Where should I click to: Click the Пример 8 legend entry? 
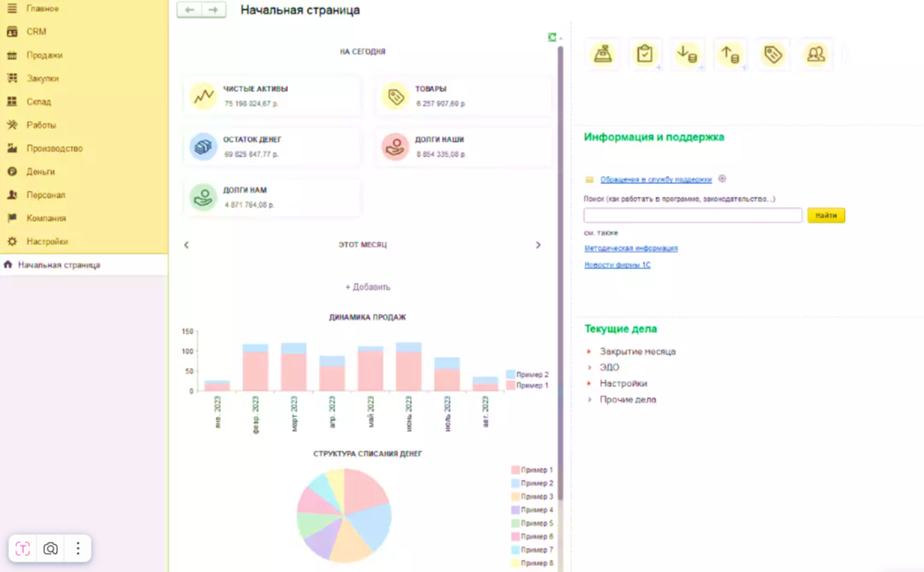532,563
